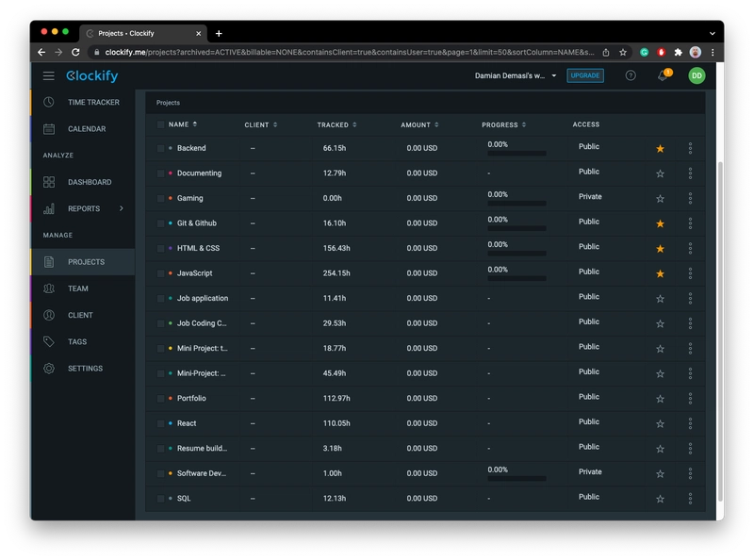Image resolution: width=754 pixels, height=560 pixels.
Task: Open the Damian Demasi workspace dropdown
Action: pyautogui.click(x=516, y=75)
